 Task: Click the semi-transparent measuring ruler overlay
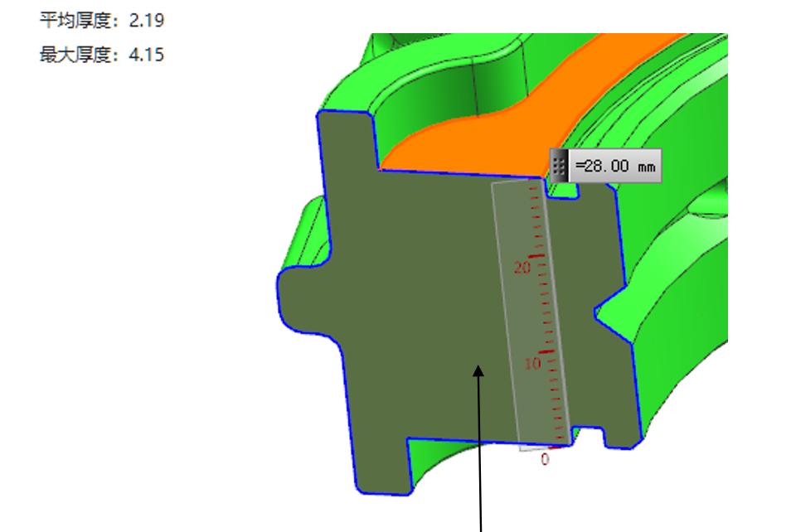(x=531, y=314)
